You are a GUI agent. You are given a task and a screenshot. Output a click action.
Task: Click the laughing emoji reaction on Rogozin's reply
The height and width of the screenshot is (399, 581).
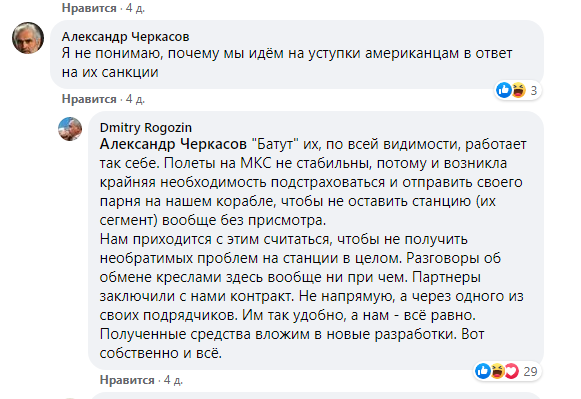point(498,371)
